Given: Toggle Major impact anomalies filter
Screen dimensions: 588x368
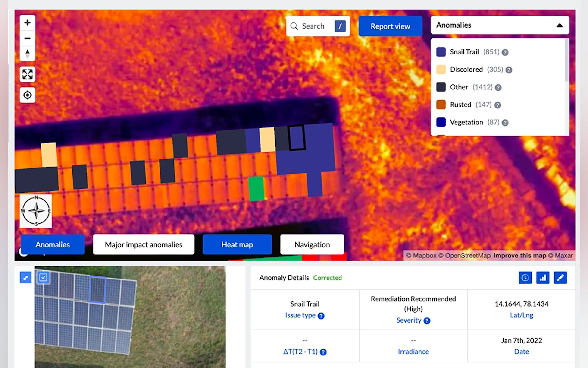Looking at the screenshot, I should pyautogui.click(x=144, y=245).
